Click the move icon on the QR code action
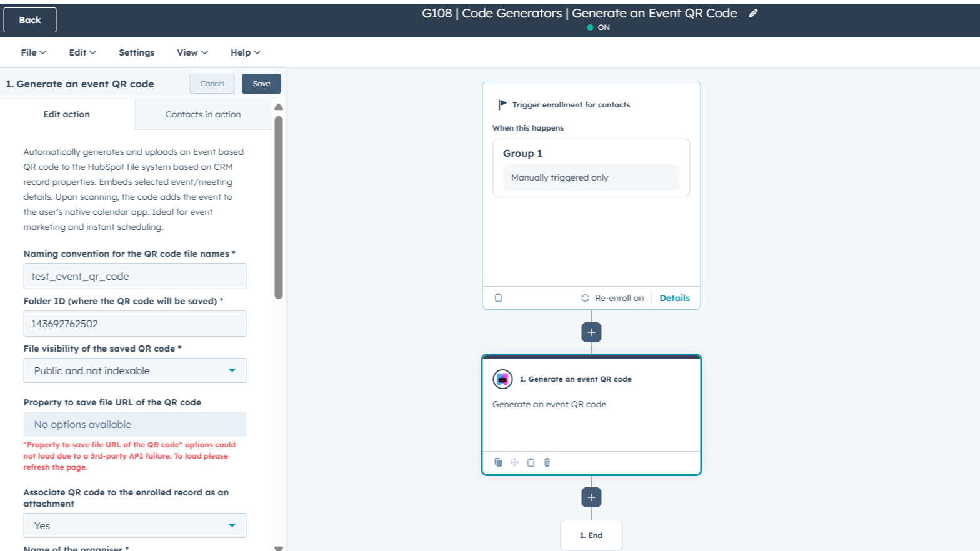 coord(514,462)
